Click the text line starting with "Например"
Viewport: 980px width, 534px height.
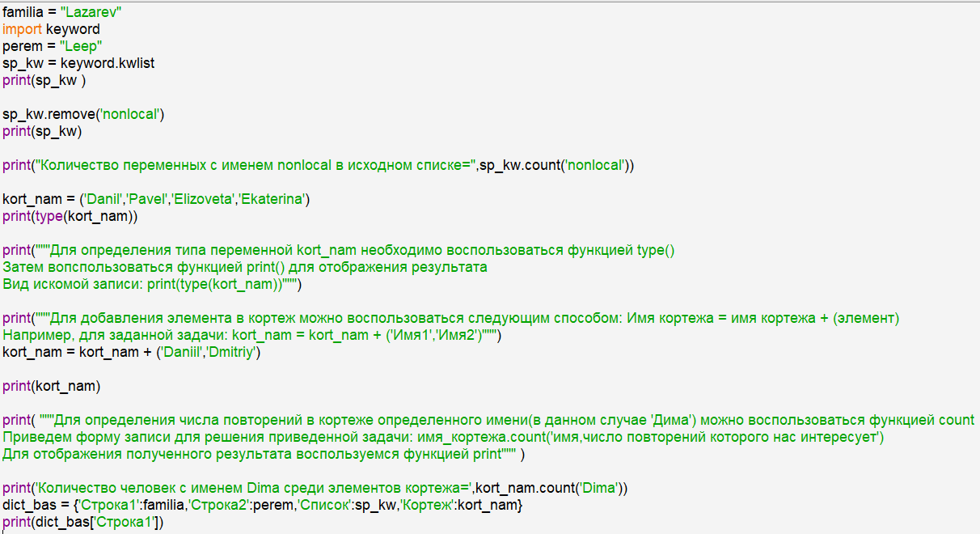tap(251, 335)
